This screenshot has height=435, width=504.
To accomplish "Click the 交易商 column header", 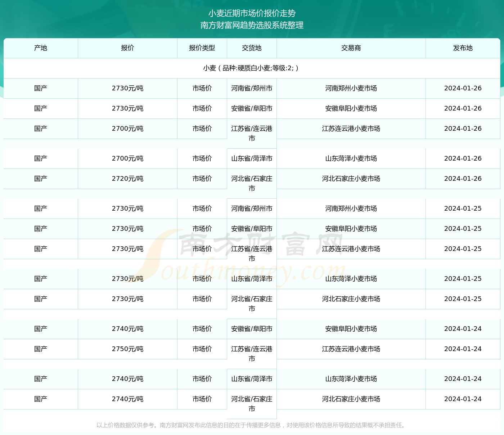I will (x=351, y=48).
